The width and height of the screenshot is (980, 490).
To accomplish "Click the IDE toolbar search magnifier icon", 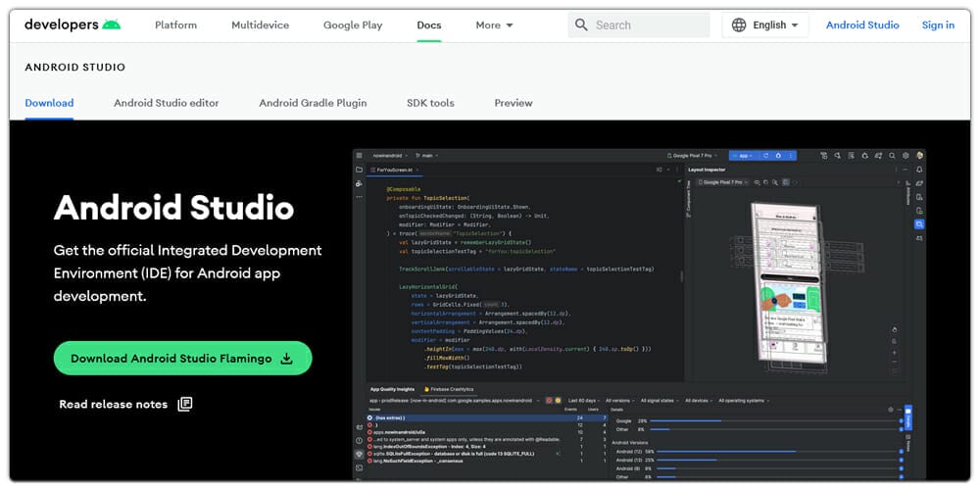I will coord(892,155).
